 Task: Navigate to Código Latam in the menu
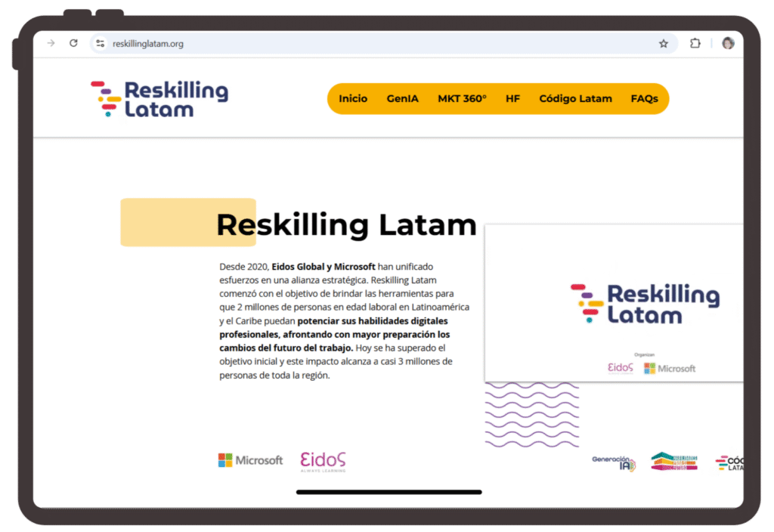coord(575,99)
